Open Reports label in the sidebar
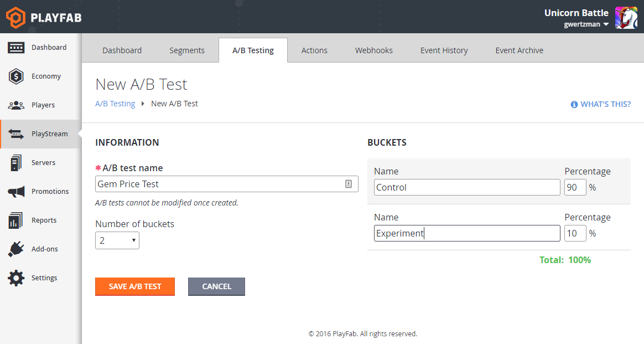 (44, 220)
